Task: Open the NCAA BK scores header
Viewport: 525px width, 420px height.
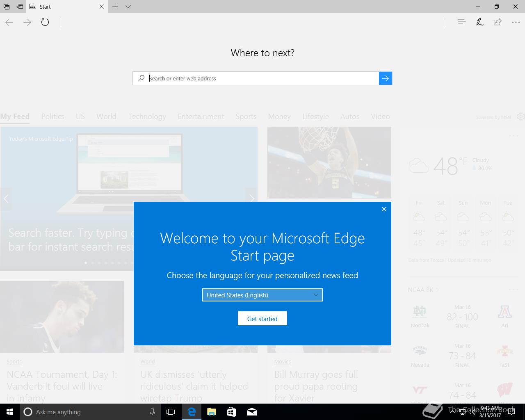Action: point(423,290)
